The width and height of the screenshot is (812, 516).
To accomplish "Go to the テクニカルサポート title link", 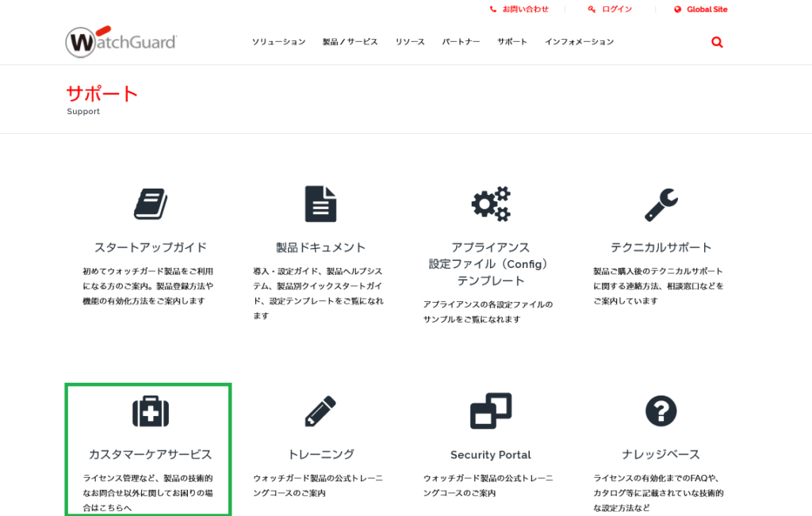I will tap(661, 247).
